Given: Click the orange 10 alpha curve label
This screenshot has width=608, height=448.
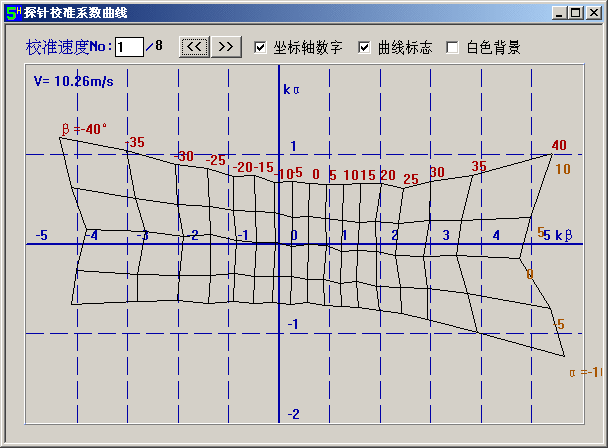Looking at the screenshot, I should point(562,169).
